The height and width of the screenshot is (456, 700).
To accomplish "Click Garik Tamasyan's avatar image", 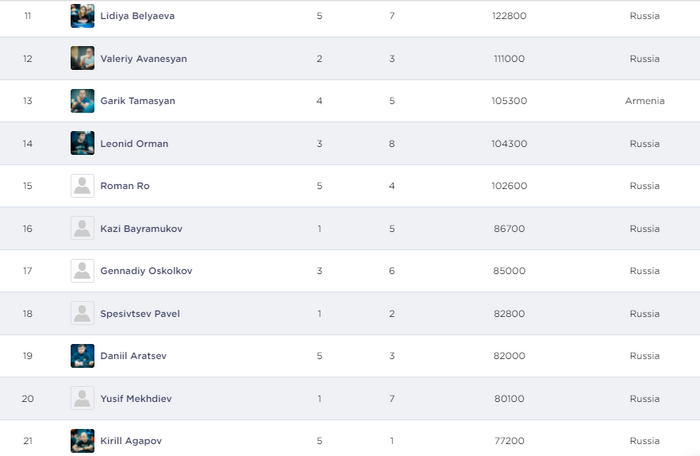I will (82, 101).
